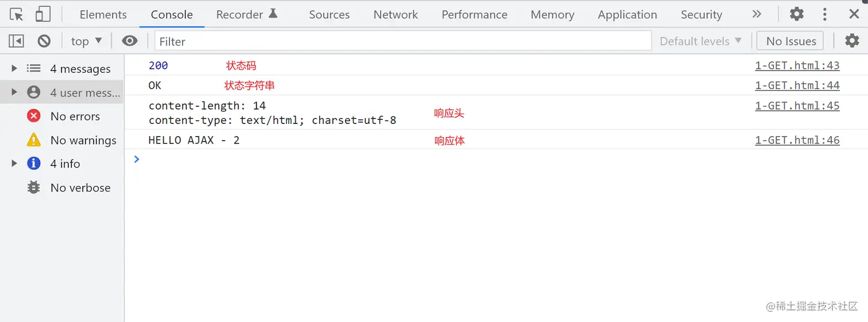Open source link 1-GET.html:45
868x322 pixels.
point(797,106)
